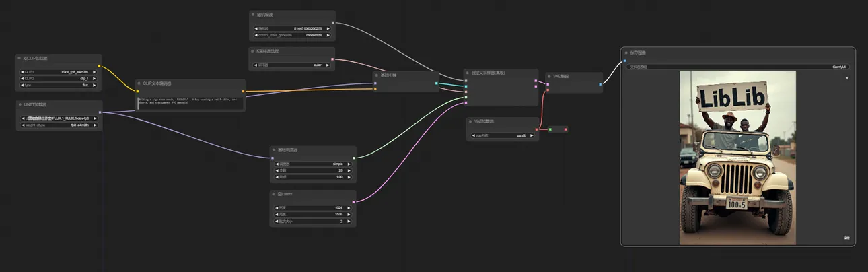Click the seed value 814451063200256

tap(308, 28)
